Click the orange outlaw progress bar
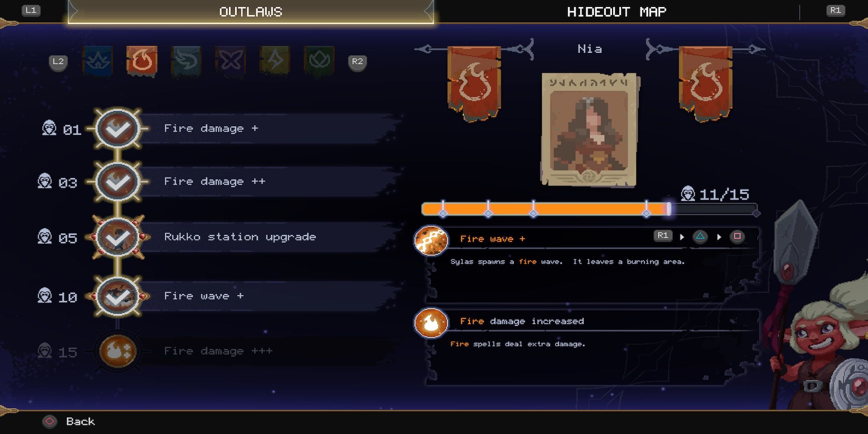The height and width of the screenshot is (434, 868). (x=590, y=209)
